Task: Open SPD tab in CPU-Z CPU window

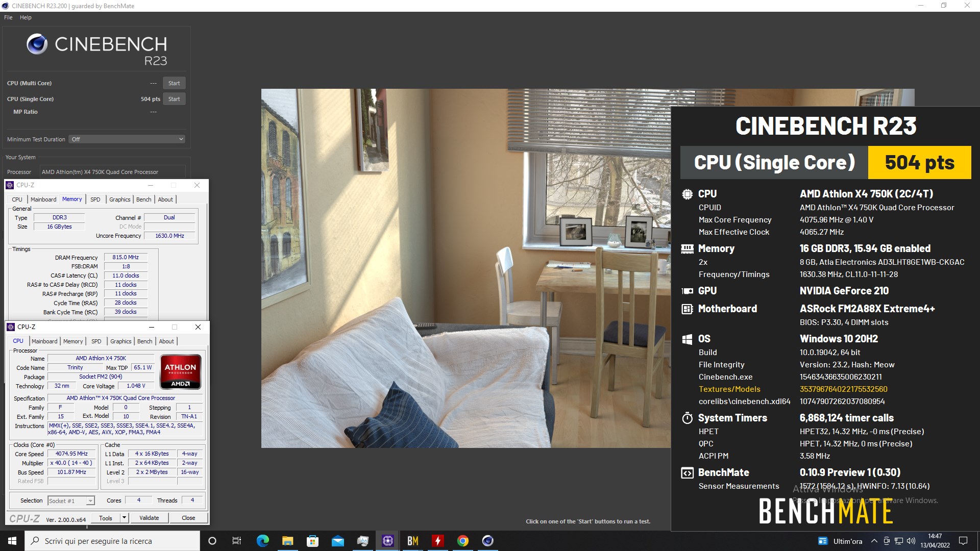Action: tap(96, 341)
